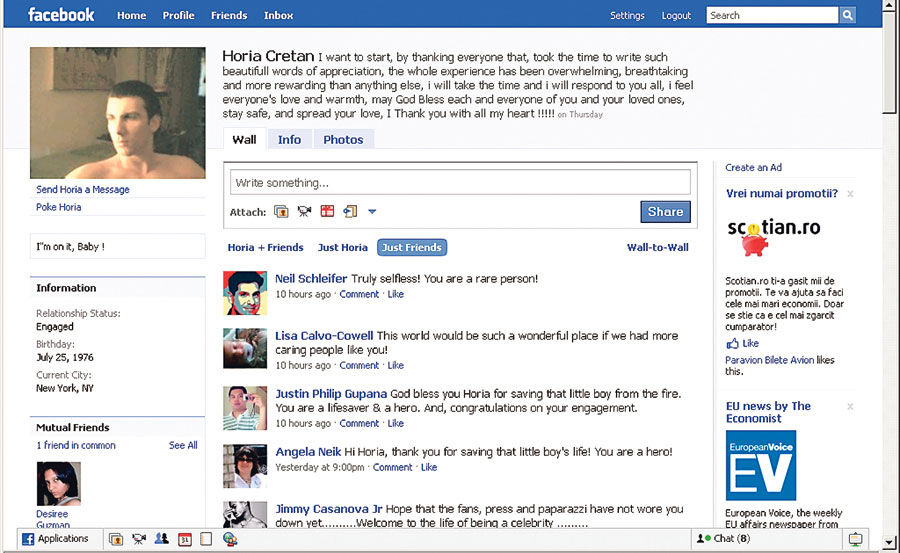The width and height of the screenshot is (900, 553).
Task: Expand more attach options arrow
Action: [x=372, y=211]
